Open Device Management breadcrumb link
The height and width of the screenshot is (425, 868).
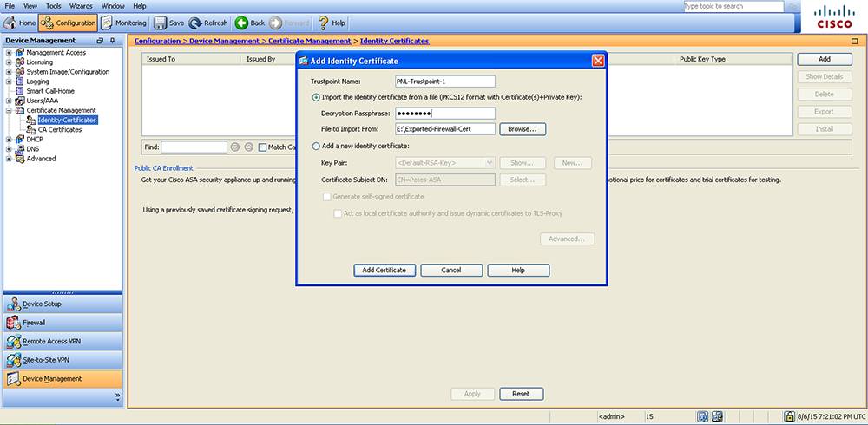[224, 42]
